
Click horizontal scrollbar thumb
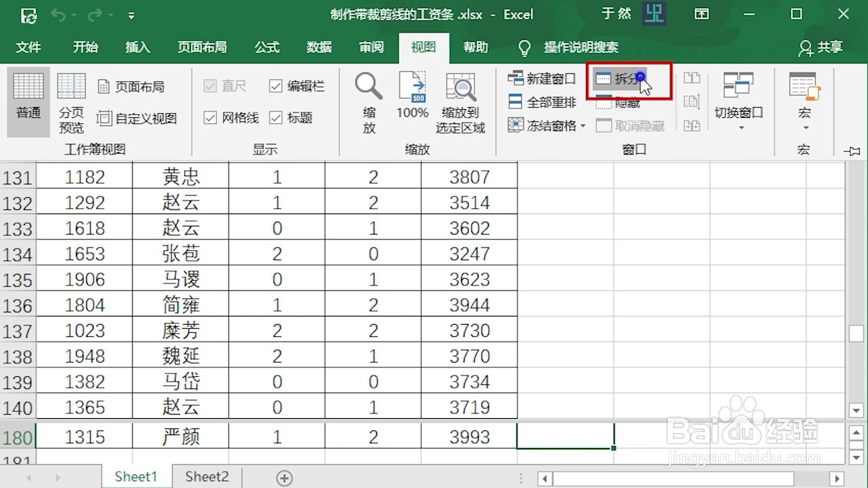click(673, 479)
